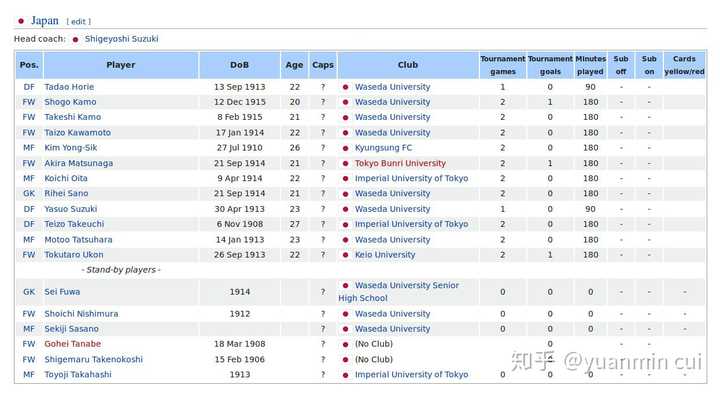The height and width of the screenshot is (393, 720).
Task: Open Imperial University of Tokyo link for Koichi Oita
Action: pos(411,178)
